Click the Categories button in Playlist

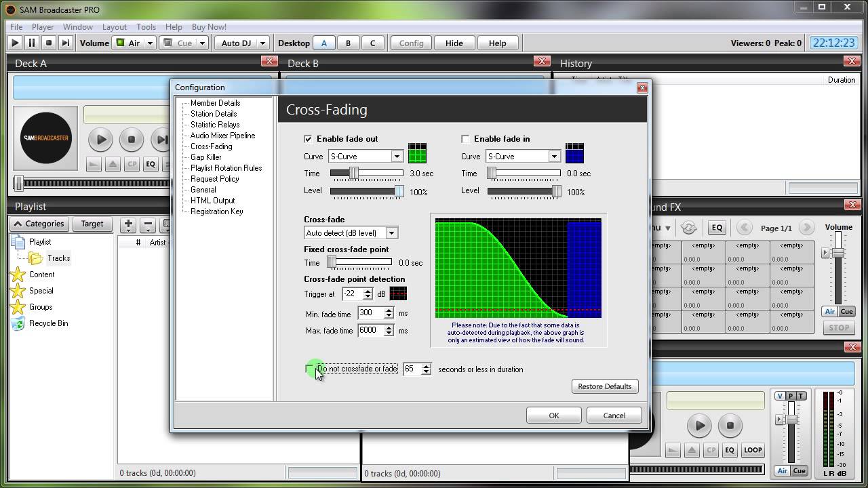click(39, 224)
